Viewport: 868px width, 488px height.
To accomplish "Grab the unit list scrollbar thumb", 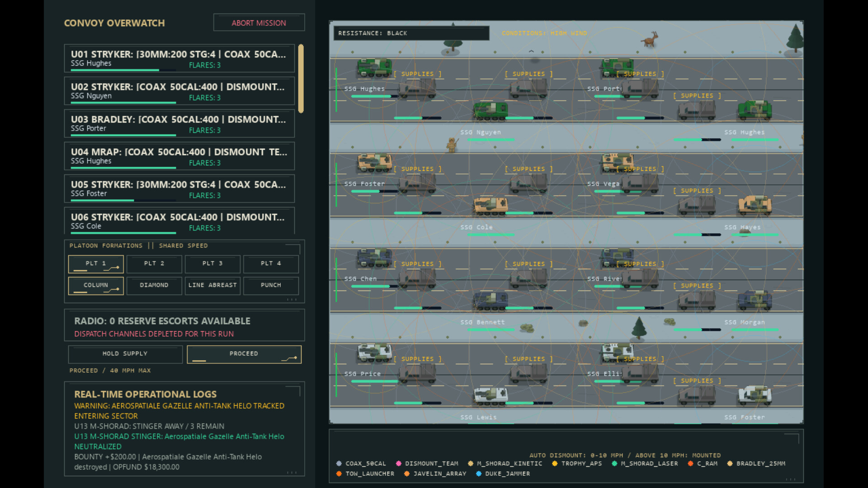I will [301, 79].
